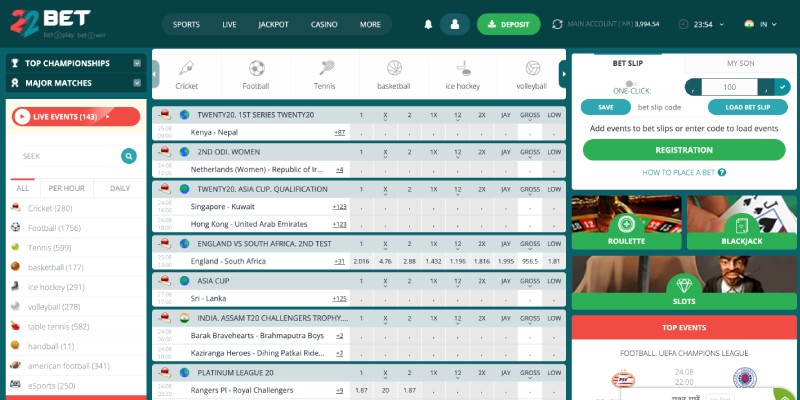Open american football (341) in sidebar list
Image resolution: width=800 pixels, height=400 pixels.
point(76,366)
